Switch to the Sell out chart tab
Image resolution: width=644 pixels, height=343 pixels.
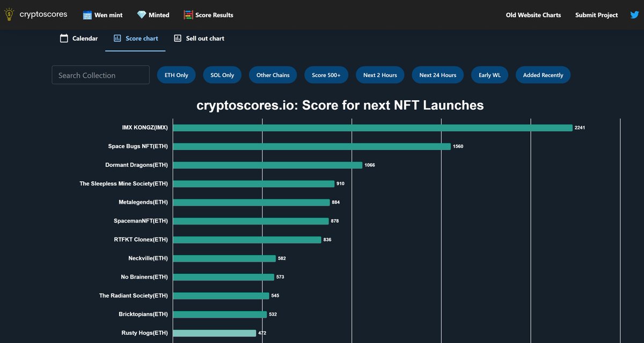click(x=199, y=38)
